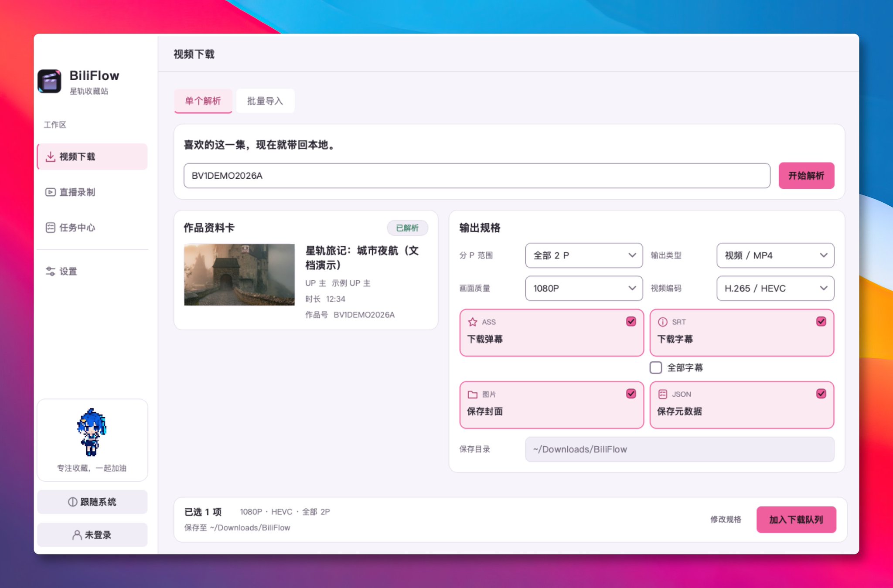Click the folder icon on the 图片 card

[x=473, y=394]
